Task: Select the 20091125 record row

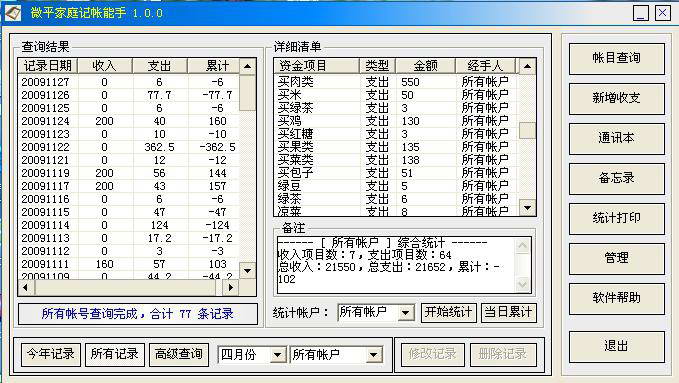Action: click(129, 108)
